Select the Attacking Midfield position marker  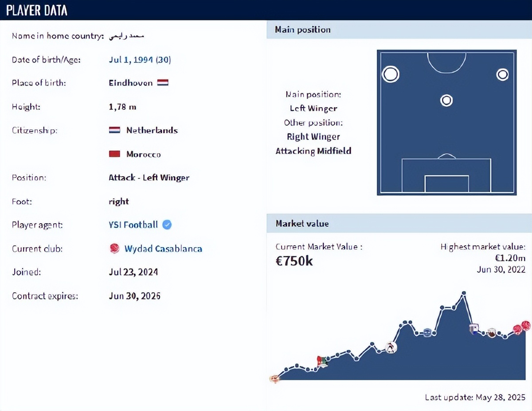(x=446, y=101)
